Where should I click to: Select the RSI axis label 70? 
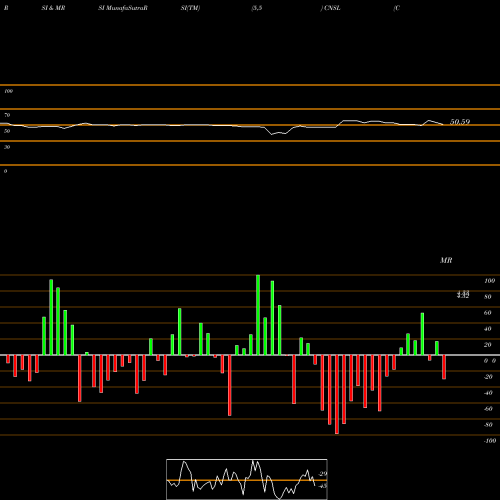tap(7, 115)
